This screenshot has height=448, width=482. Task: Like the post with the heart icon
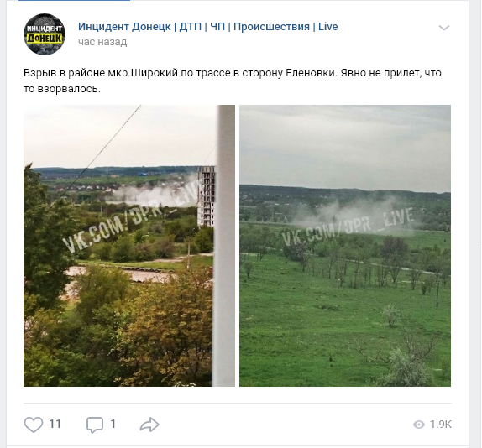coord(34,425)
